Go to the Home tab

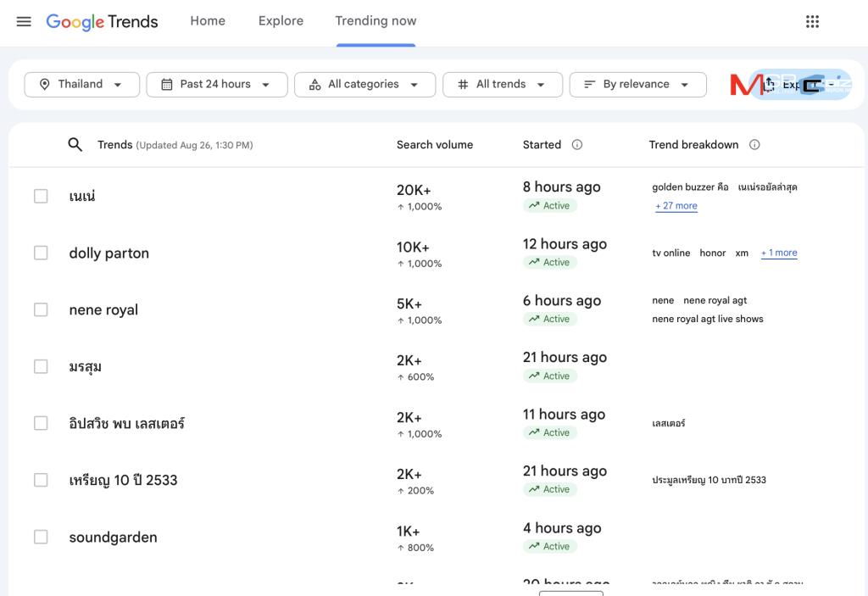pos(208,21)
